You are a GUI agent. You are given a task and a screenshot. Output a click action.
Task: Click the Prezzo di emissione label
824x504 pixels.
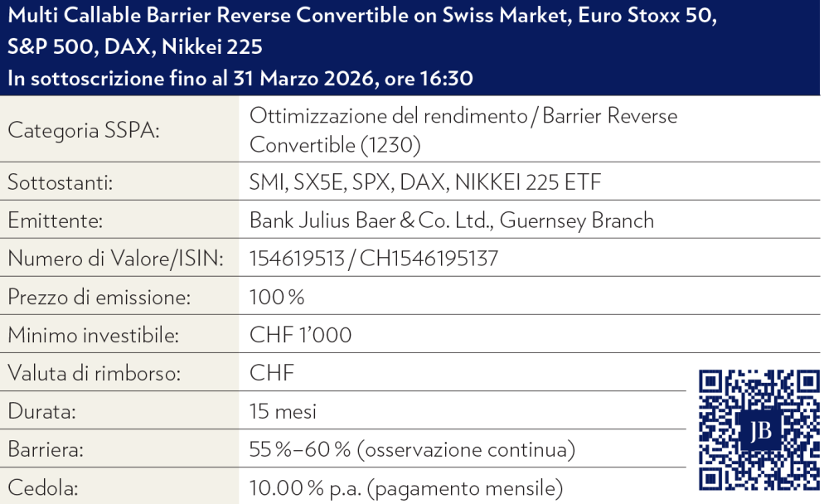point(99,298)
